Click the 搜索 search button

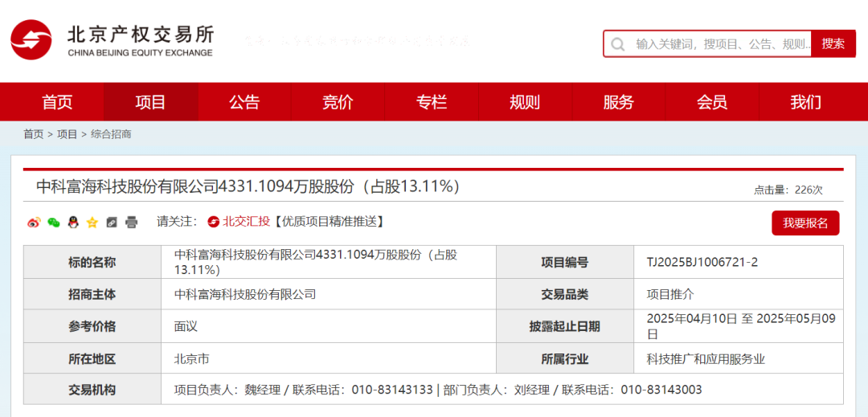click(833, 43)
